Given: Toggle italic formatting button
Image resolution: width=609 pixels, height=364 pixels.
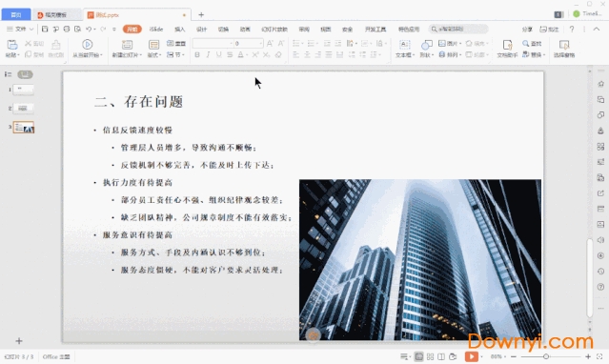Looking at the screenshot, I should (x=208, y=54).
